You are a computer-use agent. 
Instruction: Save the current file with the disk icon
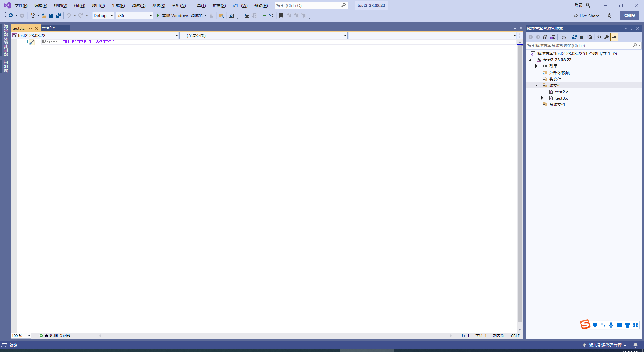coord(51,16)
